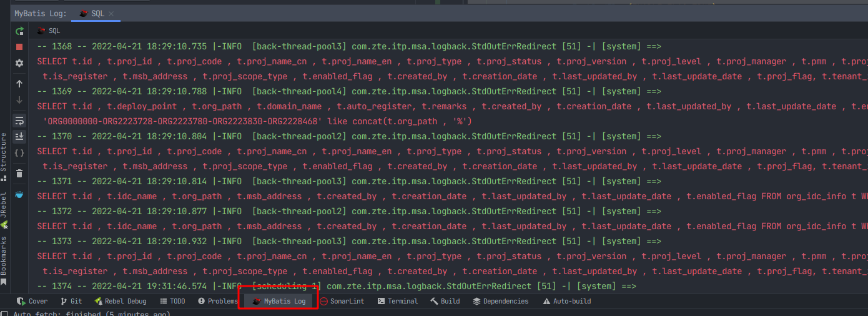Open the Auto-build tool window

567,301
